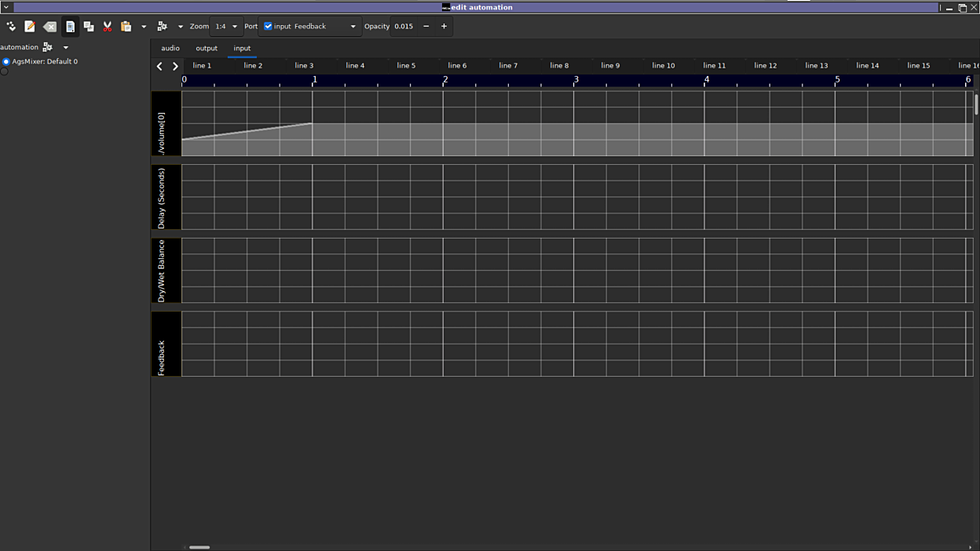Open the Zoom 1:4 dropdown
Viewport: 980px width, 551px height.
tap(226, 27)
